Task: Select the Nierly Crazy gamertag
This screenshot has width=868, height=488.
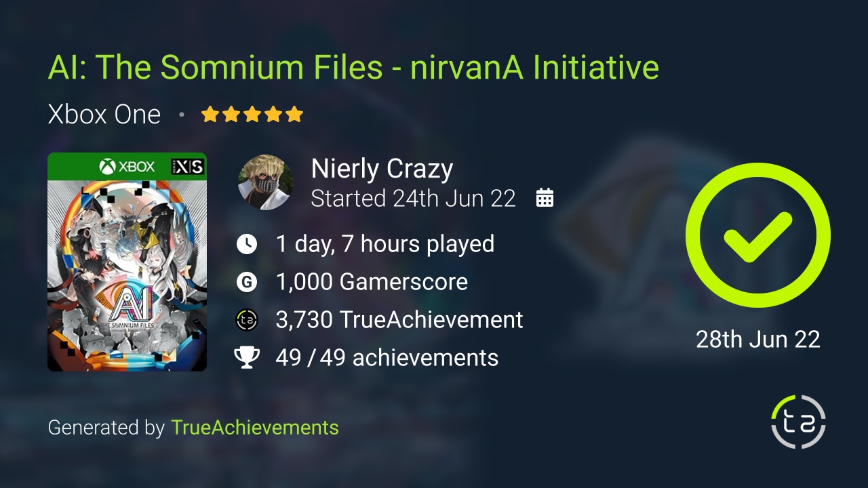Action: (x=382, y=169)
